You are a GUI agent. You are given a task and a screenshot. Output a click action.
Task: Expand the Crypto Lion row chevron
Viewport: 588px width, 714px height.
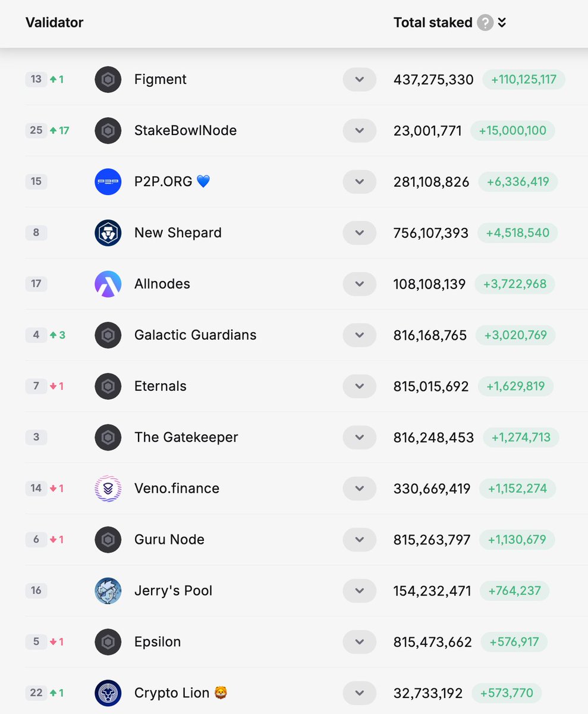pyautogui.click(x=359, y=693)
